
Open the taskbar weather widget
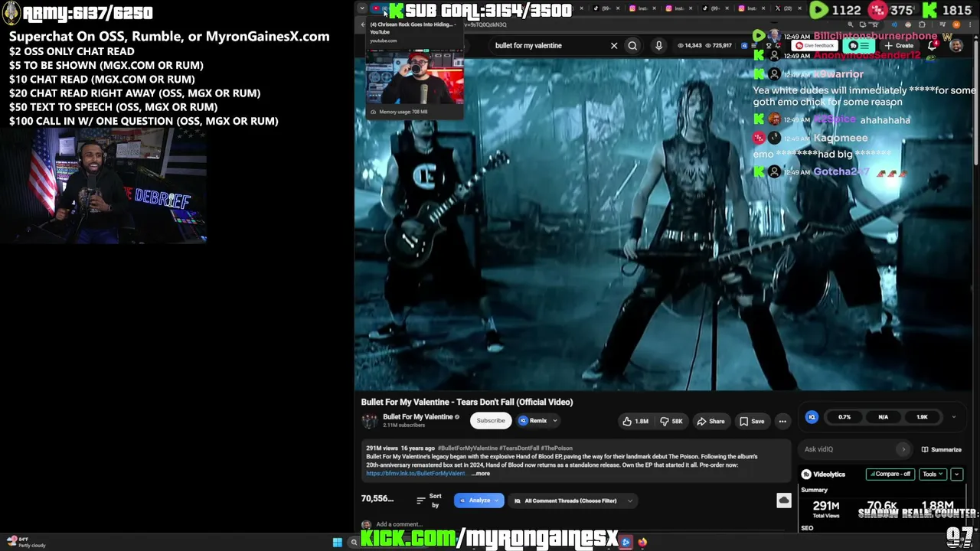coord(27,542)
